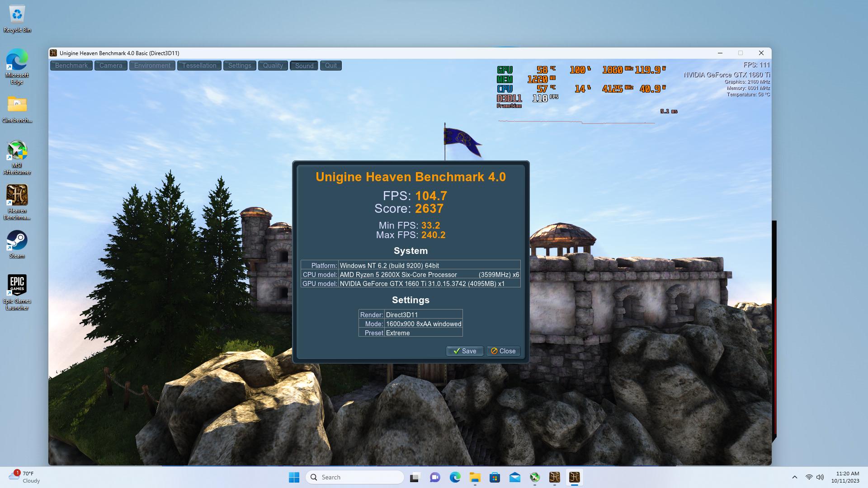
Task: Open the Chat icon in taskbar
Action: (435, 477)
